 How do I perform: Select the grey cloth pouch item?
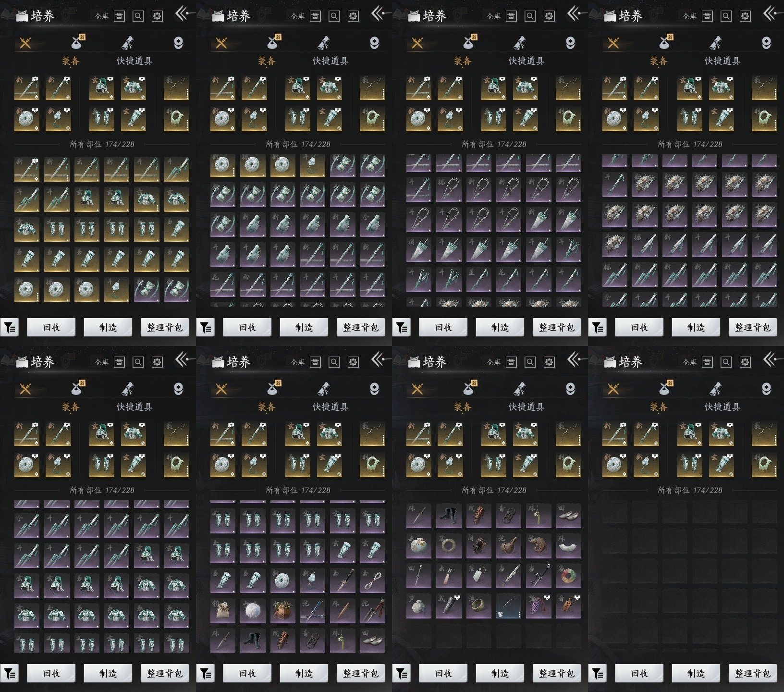coord(419,606)
